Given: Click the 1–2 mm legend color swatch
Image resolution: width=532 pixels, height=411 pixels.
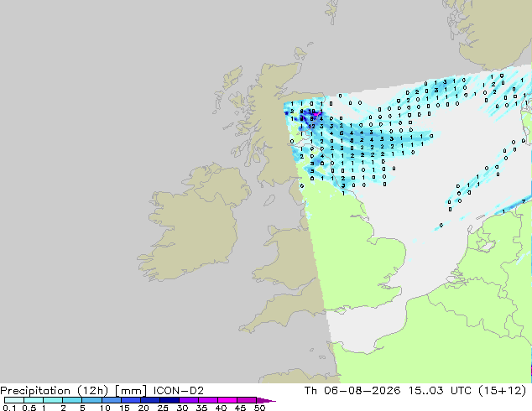Looking at the screenshot, I should 53,400.
